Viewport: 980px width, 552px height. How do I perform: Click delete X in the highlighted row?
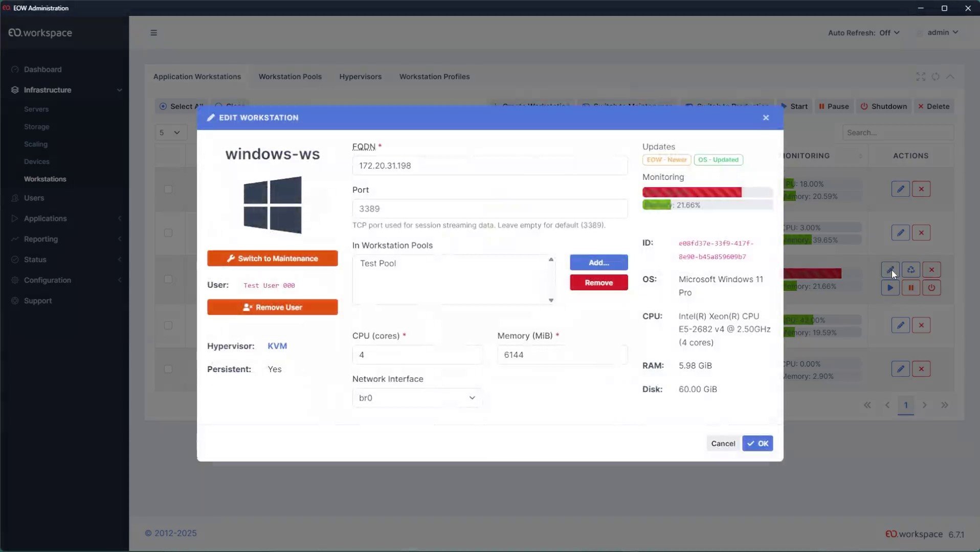click(931, 270)
